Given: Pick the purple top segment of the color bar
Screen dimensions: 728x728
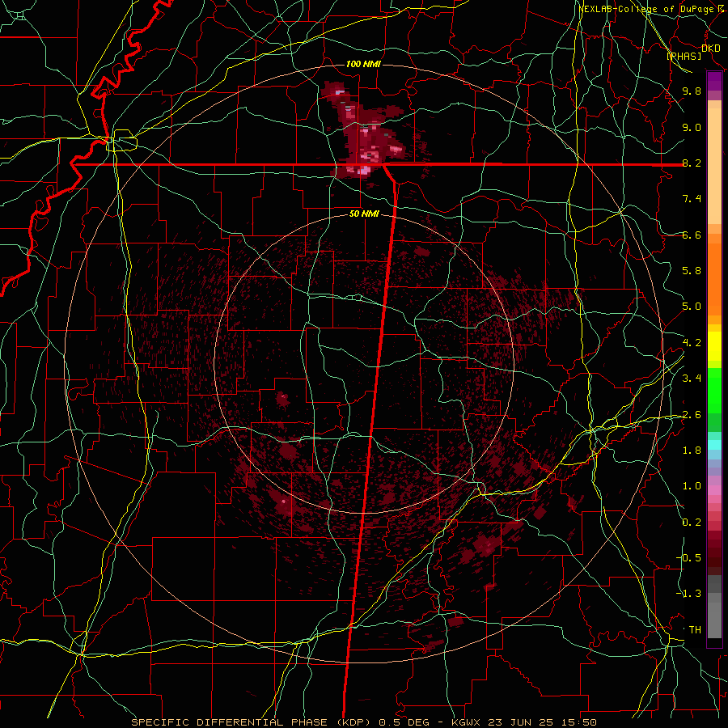Looking at the screenshot, I should pyautogui.click(x=714, y=81).
